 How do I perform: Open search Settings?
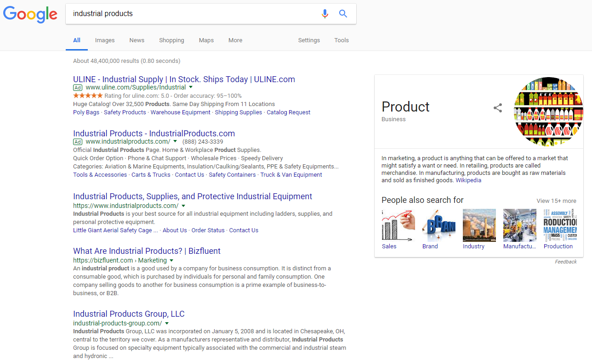(x=309, y=40)
